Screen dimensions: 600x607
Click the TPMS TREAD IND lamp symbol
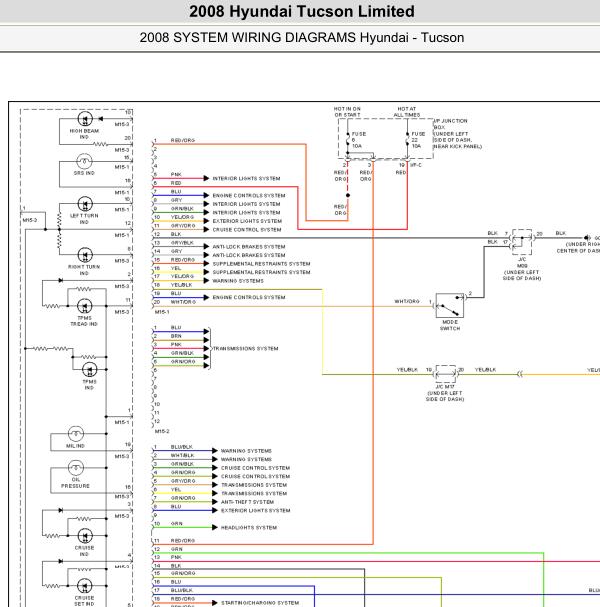coord(85,306)
